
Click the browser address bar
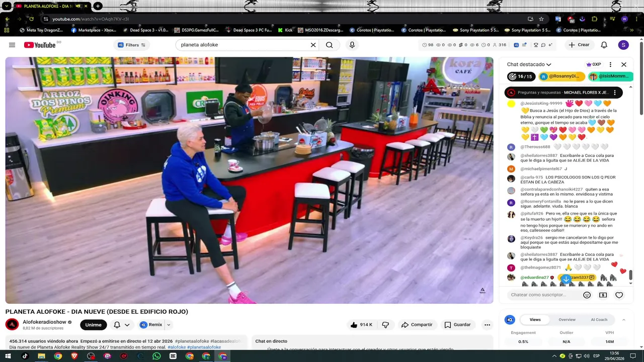tap(282, 19)
